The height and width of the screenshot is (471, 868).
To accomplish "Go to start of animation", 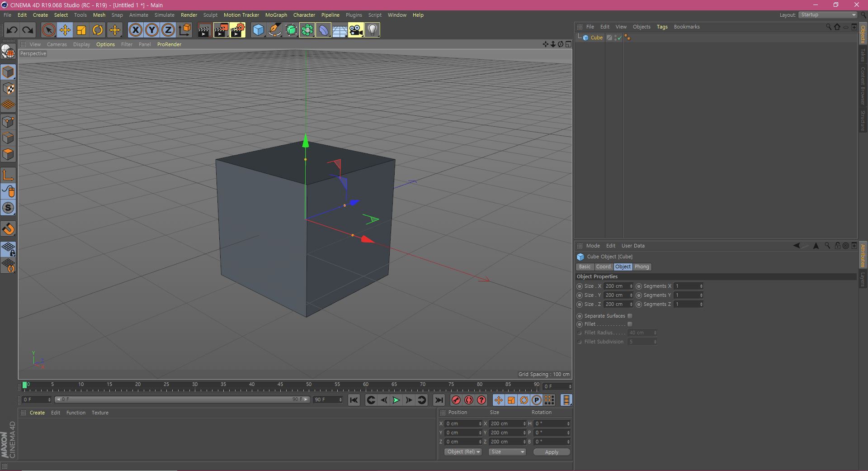I will click(354, 400).
